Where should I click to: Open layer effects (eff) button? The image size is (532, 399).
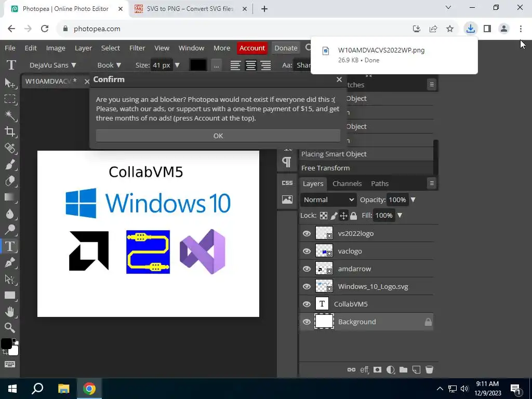[364, 369]
